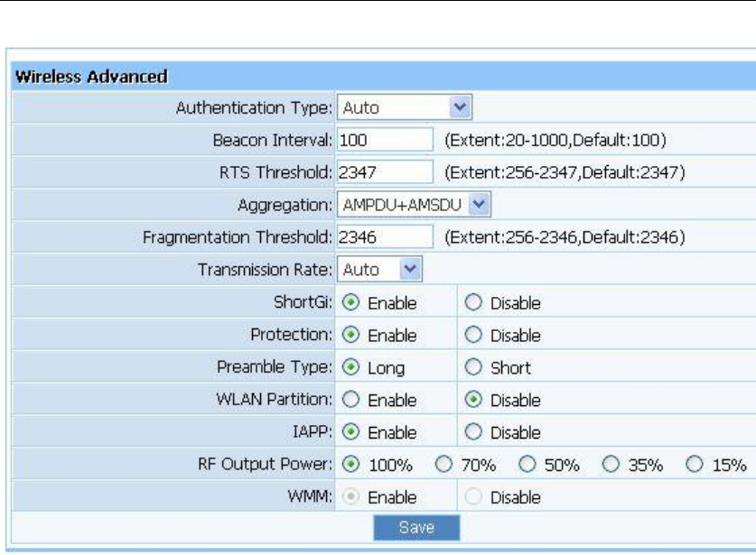Click the Fragmentation Threshold input field
The height and width of the screenshot is (555, 756).
coord(385,236)
